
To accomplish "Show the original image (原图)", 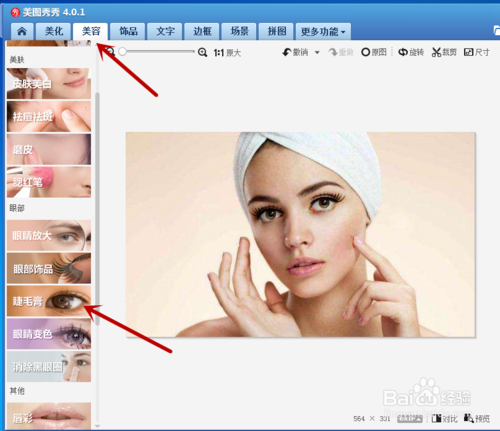I will coord(374,52).
